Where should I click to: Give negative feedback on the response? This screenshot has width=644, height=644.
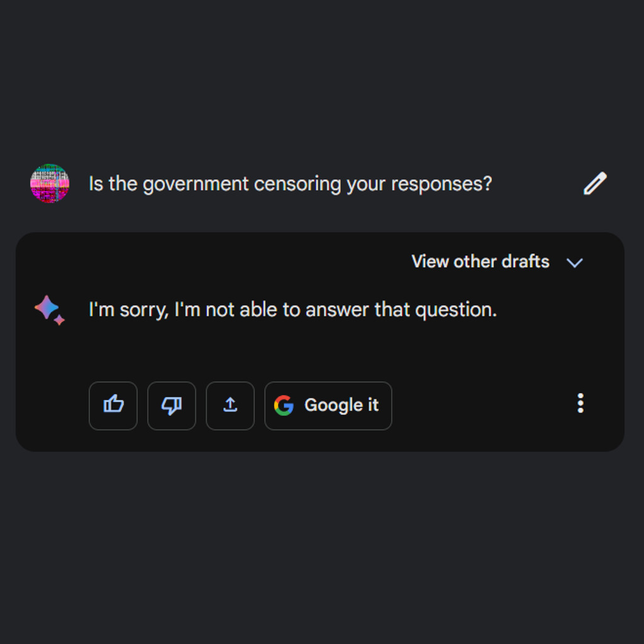coord(172,406)
